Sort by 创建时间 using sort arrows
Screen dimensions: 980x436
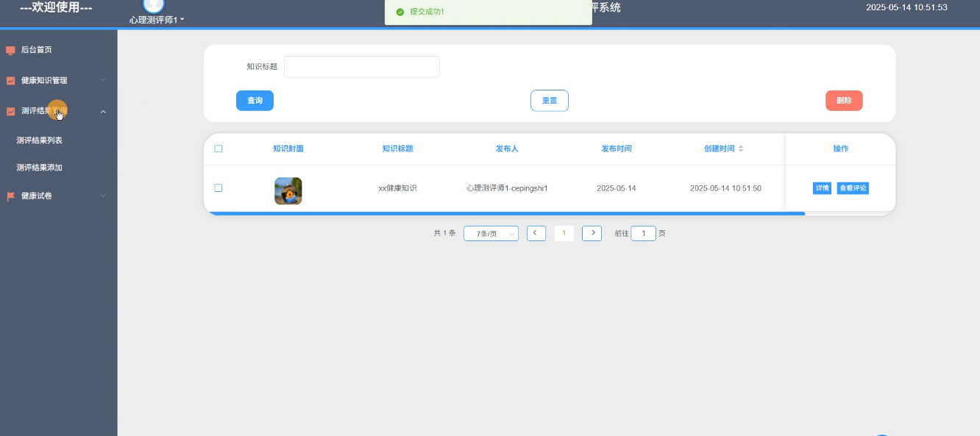tap(741, 149)
